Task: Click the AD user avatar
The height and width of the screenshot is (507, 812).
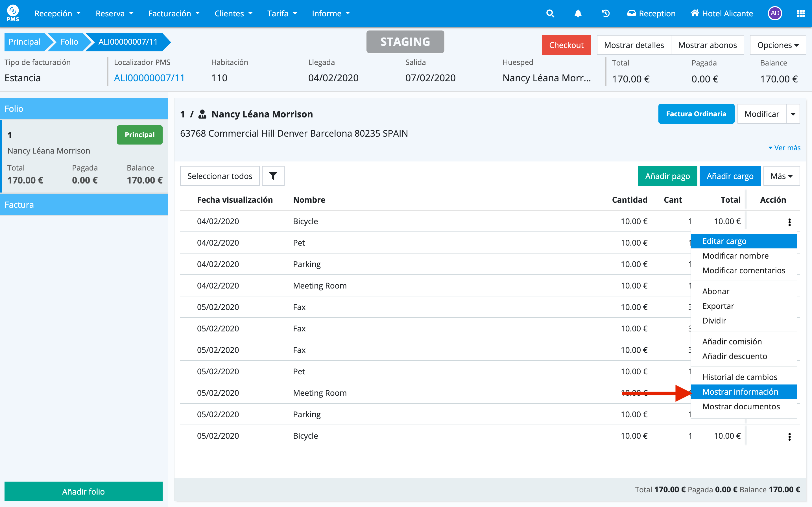Action: click(x=774, y=14)
